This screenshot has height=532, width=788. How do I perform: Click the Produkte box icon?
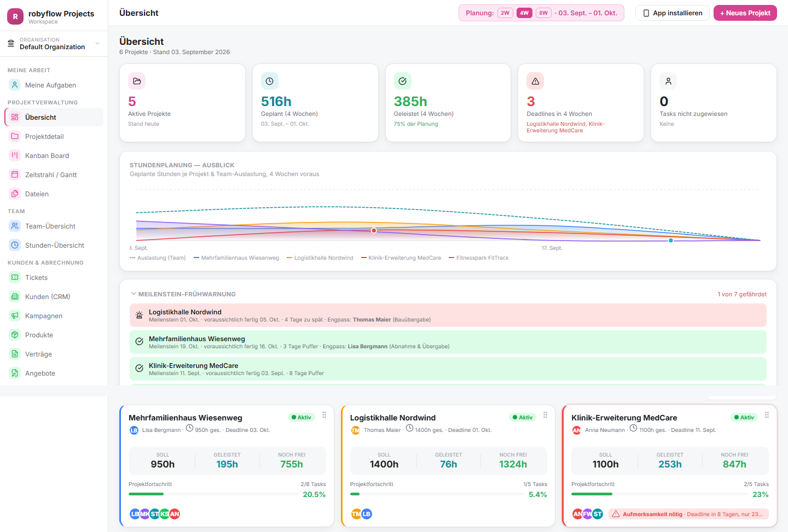coord(15,335)
